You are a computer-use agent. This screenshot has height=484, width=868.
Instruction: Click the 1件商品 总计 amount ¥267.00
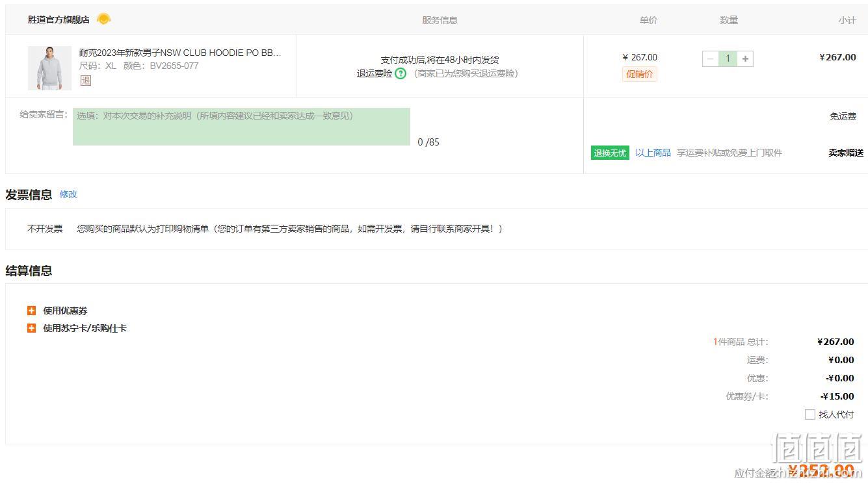(x=836, y=342)
